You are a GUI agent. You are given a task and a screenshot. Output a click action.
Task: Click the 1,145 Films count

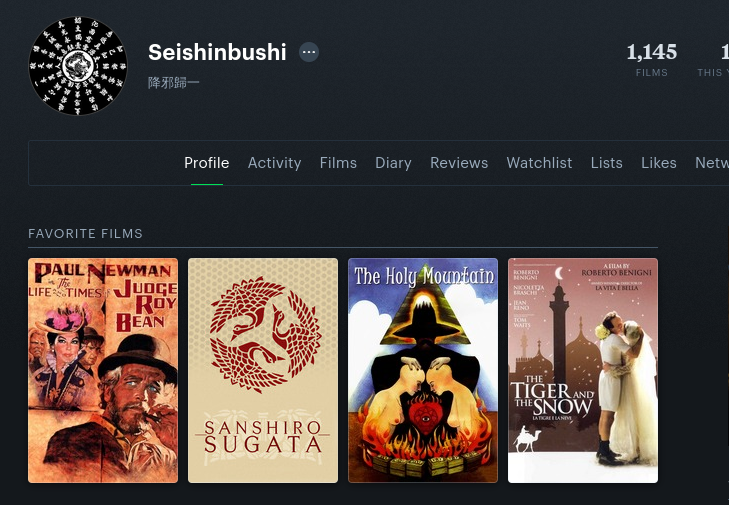click(x=651, y=59)
